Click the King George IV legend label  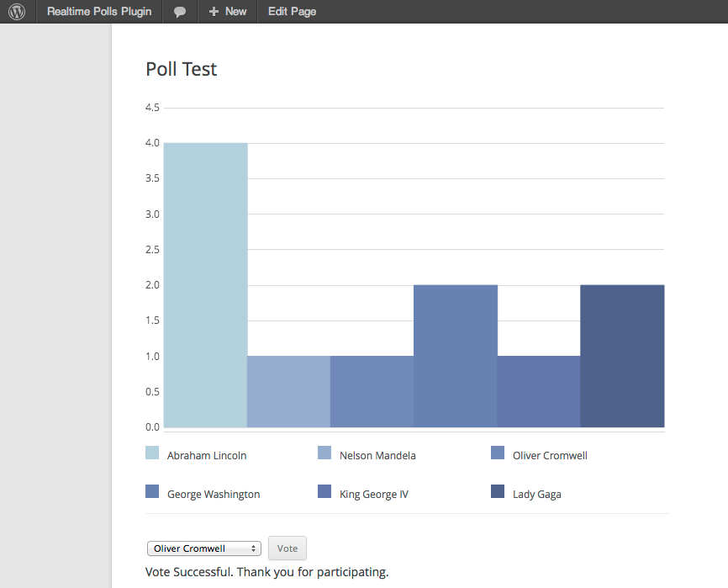374,494
